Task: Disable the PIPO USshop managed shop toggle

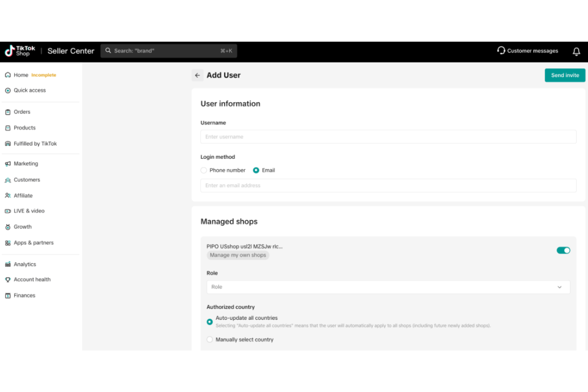Action: pos(563,250)
